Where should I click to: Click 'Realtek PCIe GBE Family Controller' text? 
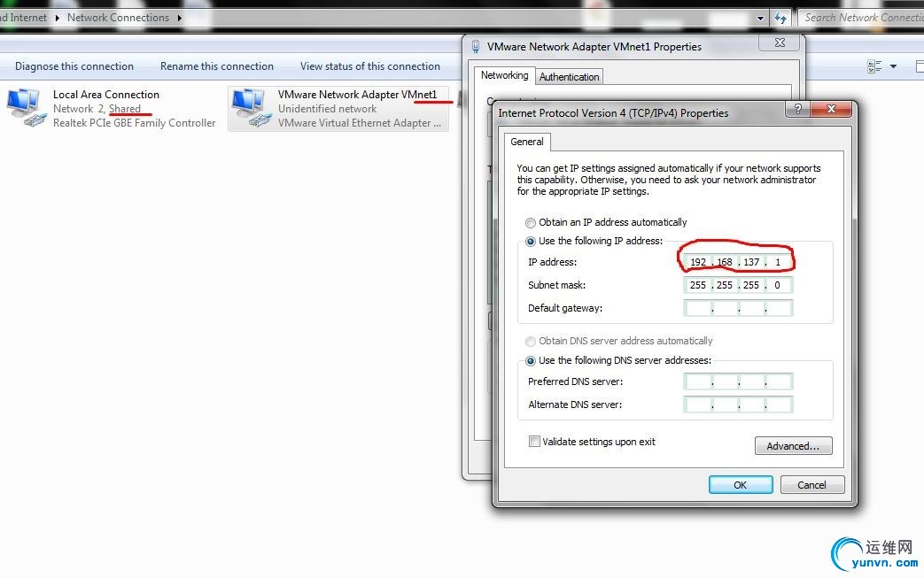[x=135, y=123]
